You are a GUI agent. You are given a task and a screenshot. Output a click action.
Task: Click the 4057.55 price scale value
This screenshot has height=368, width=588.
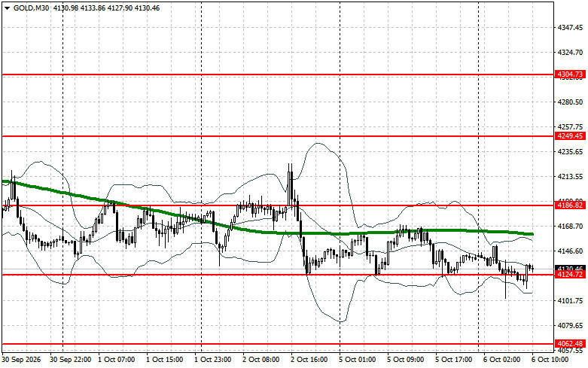tap(570, 351)
